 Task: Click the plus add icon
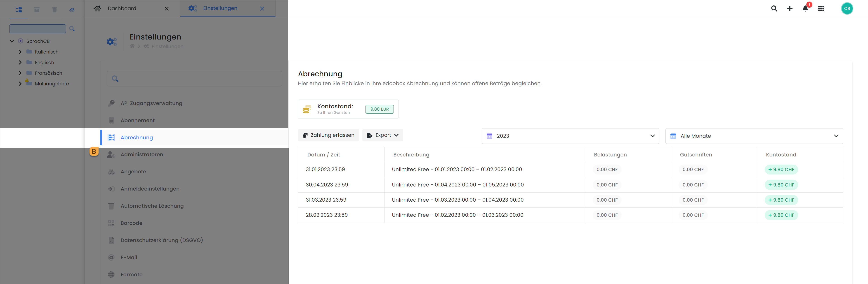point(790,9)
